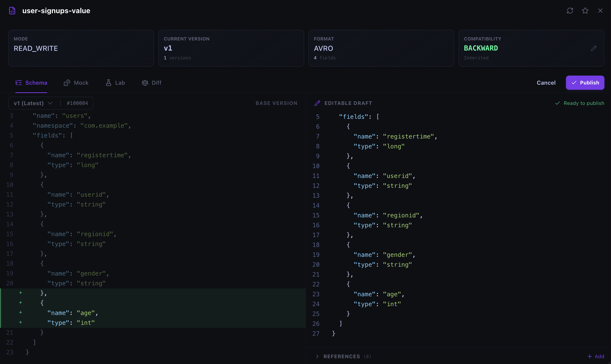Click the 4 fields count text
The width and height of the screenshot is (611, 364).
click(325, 58)
